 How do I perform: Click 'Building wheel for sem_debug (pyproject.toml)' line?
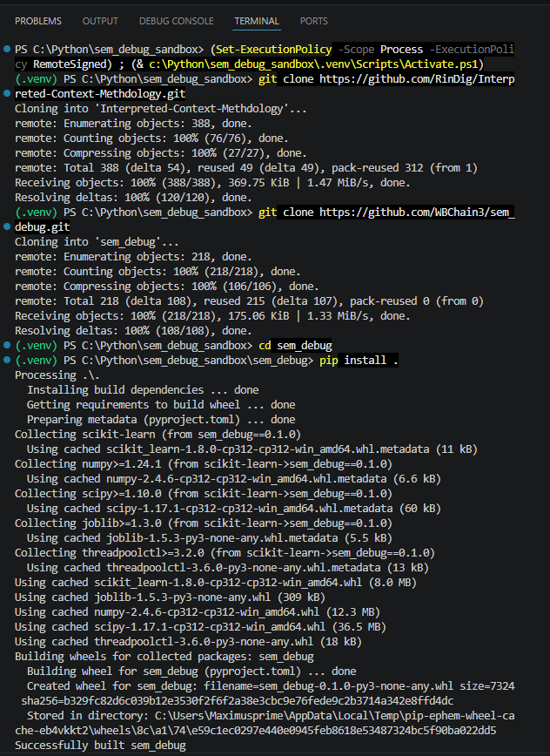point(191,672)
